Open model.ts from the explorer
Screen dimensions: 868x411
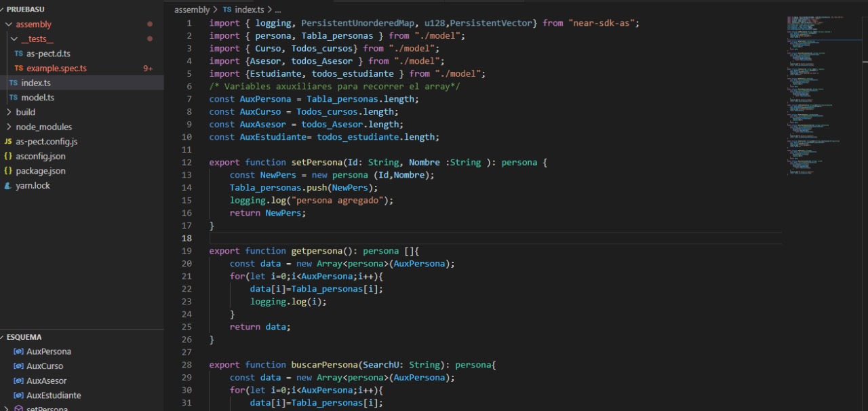[37, 97]
